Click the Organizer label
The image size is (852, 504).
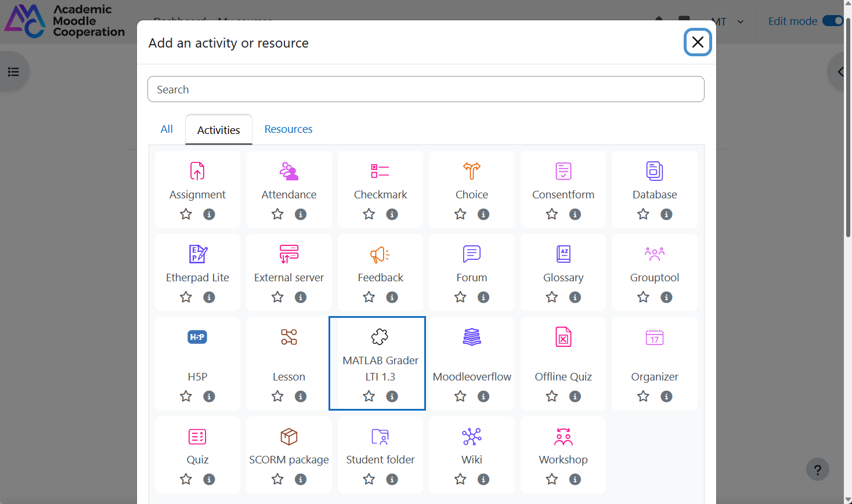(x=655, y=377)
